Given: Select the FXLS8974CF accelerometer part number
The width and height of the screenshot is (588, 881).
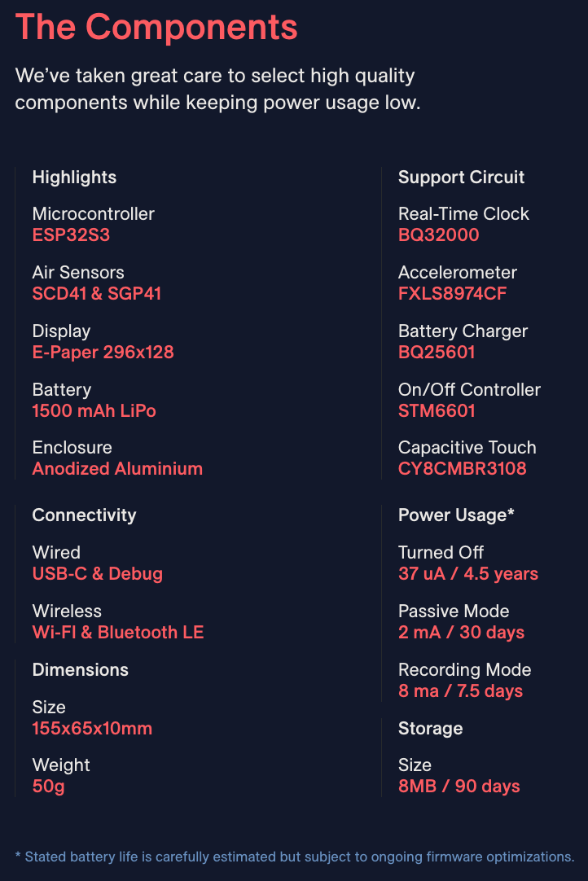Looking at the screenshot, I should coord(452,294).
